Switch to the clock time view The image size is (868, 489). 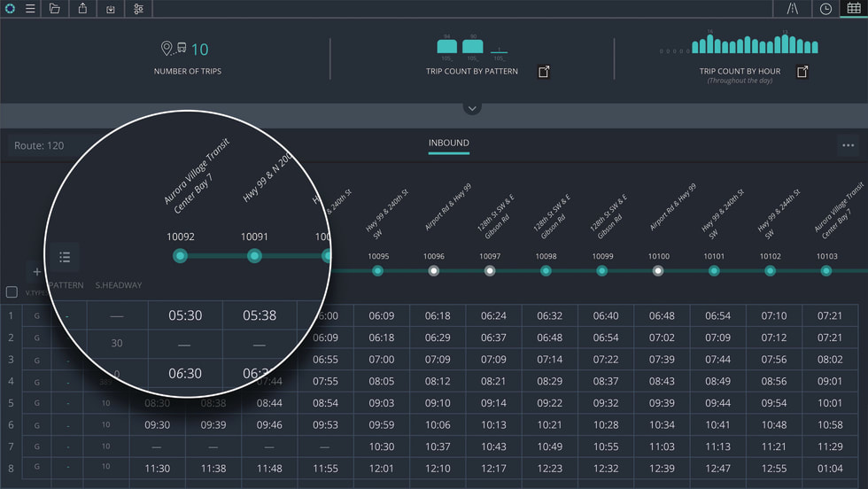click(825, 9)
